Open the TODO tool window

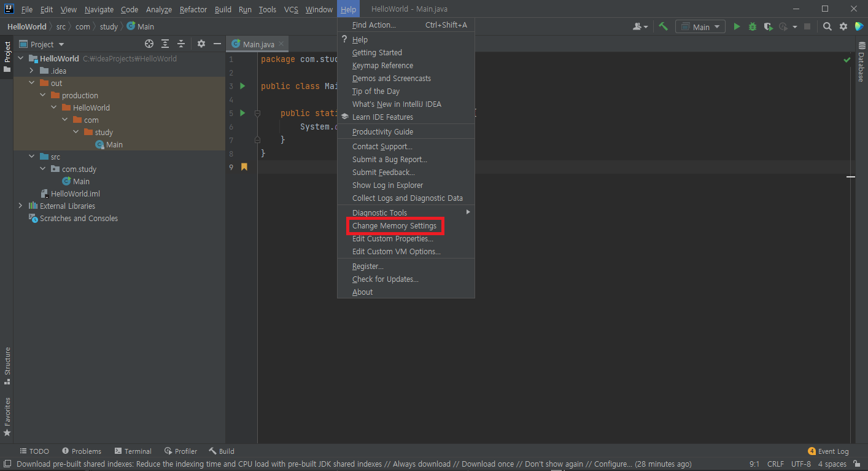(34, 451)
